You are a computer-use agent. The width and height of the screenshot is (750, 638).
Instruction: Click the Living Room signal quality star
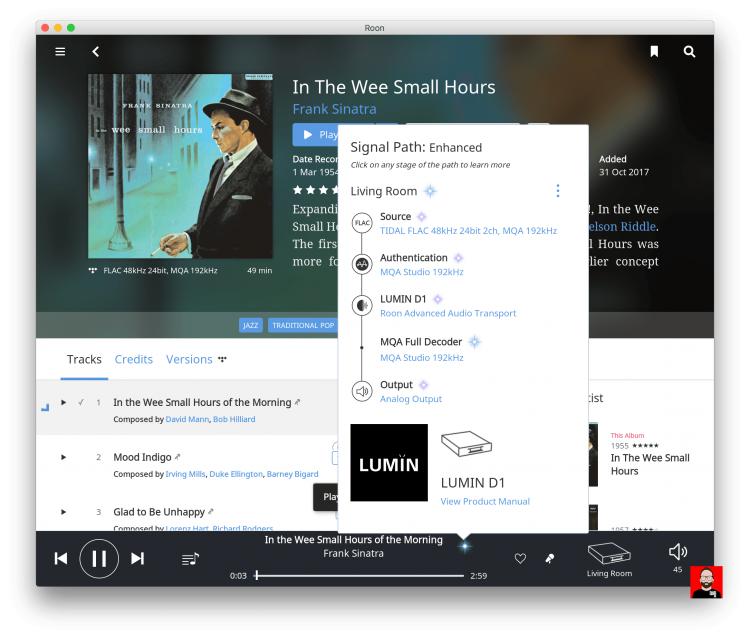coord(430,191)
